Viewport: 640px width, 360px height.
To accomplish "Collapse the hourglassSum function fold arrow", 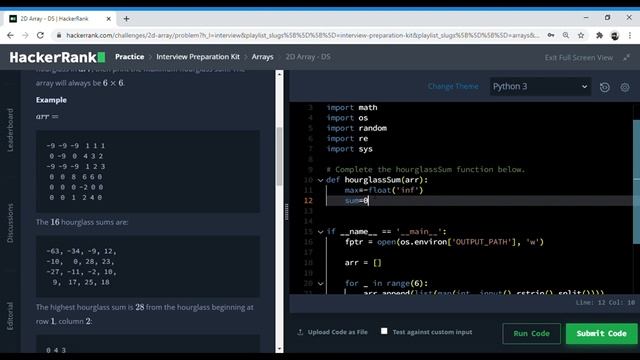I will point(320,180).
